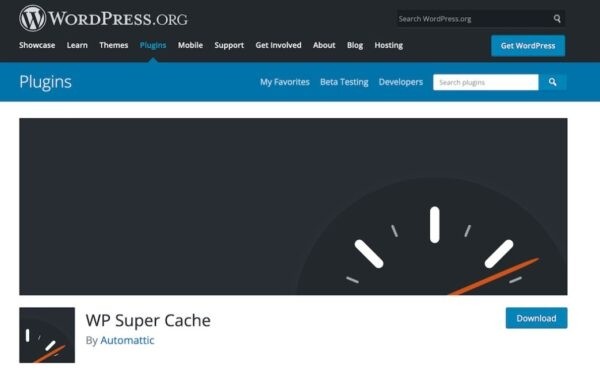Click the WP Super Cache banner image

tap(293, 206)
